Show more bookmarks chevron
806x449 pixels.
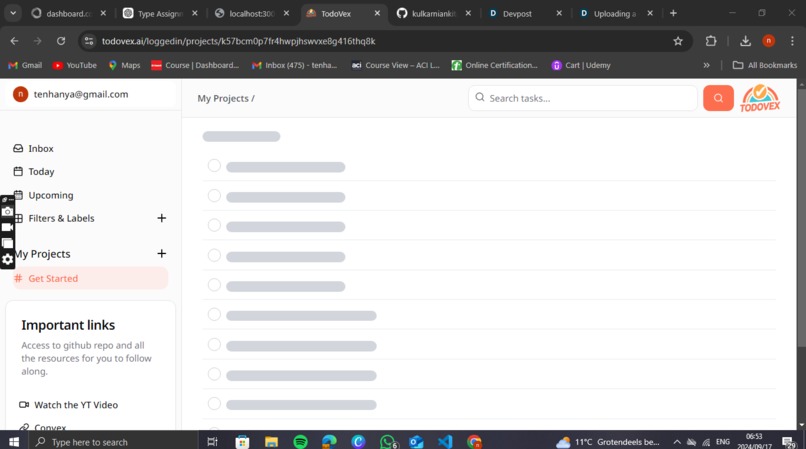pyautogui.click(x=706, y=65)
